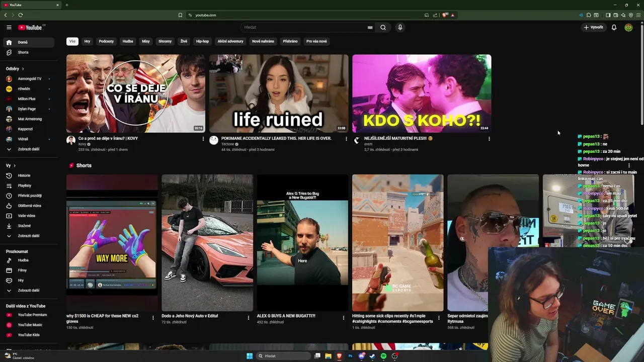
Task: Select the Sitcomy filter chip
Action: click(165, 41)
